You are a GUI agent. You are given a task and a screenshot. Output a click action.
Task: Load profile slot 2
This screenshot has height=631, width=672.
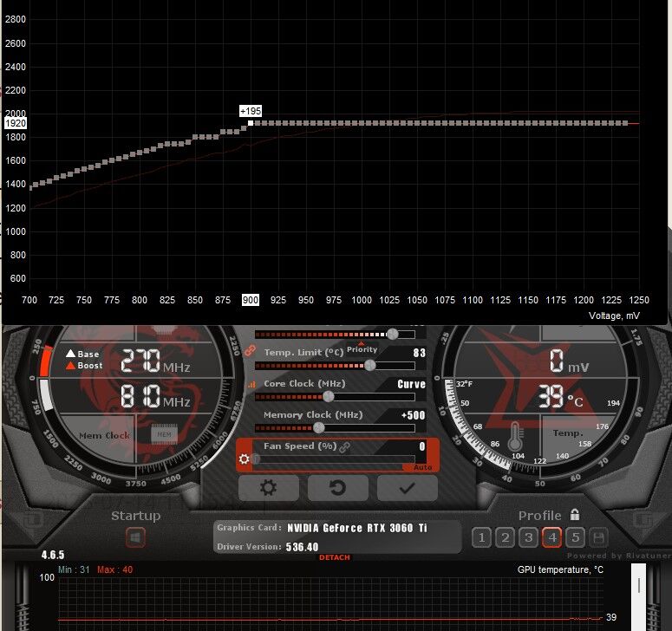(x=505, y=537)
